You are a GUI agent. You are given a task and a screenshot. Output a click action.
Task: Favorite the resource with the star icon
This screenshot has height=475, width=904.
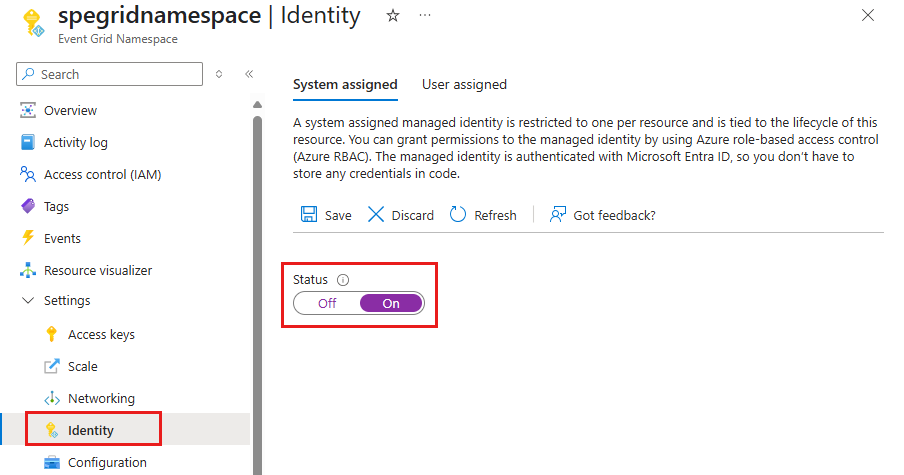(x=393, y=16)
